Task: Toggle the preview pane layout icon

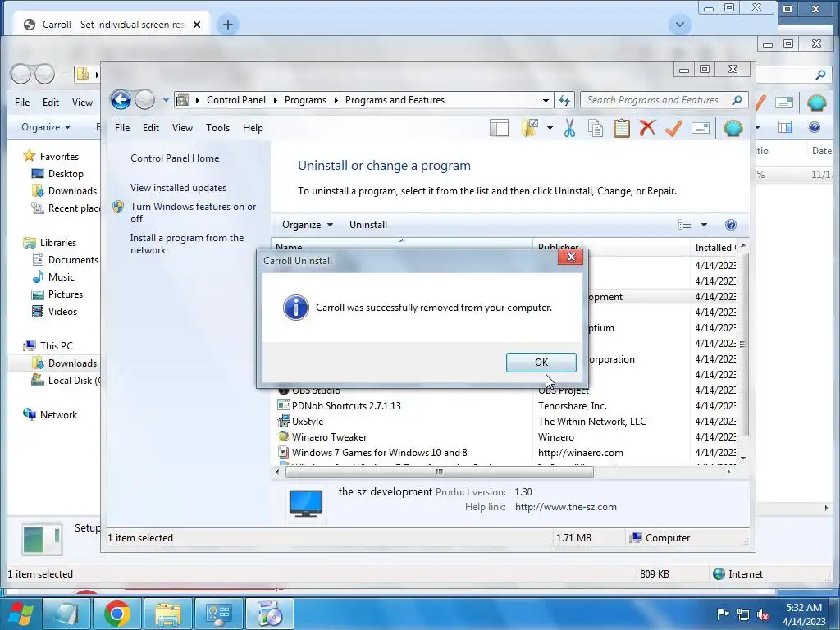Action: [499, 128]
